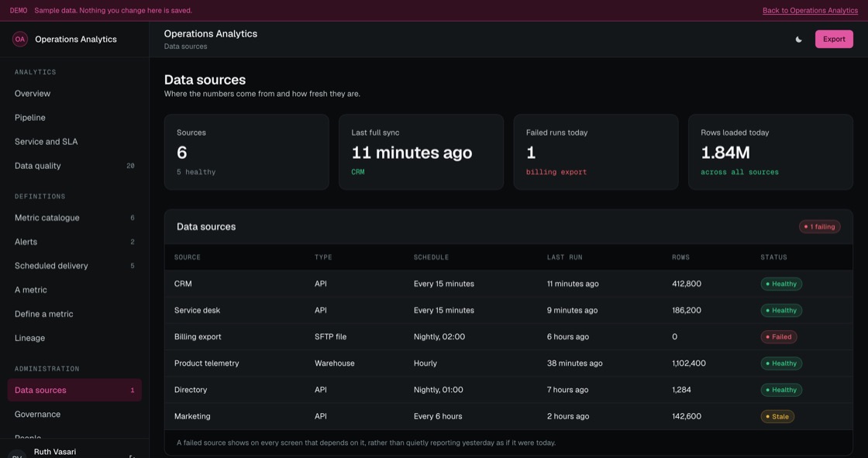Click the 9 minutes ago last run cell

click(x=572, y=310)
